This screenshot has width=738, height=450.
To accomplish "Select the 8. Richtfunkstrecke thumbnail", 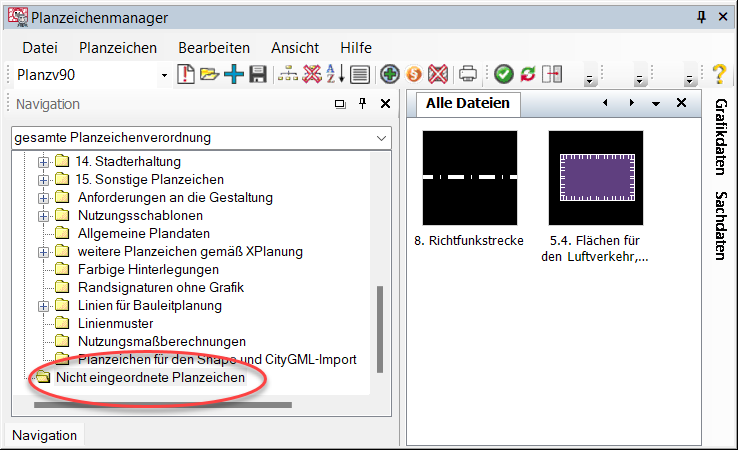I will (x=469, y=178).
